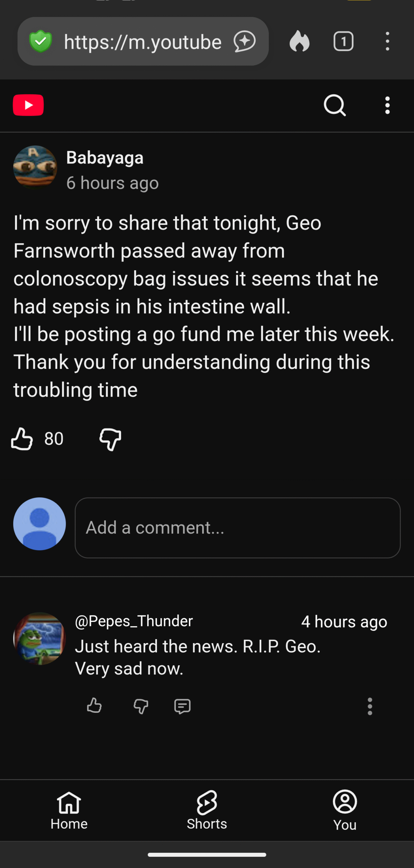Image resolution: width=414 pixels, height=868 pixels.
Task: Tap the YouTube logo icon
Action: (x=28, y=105)
